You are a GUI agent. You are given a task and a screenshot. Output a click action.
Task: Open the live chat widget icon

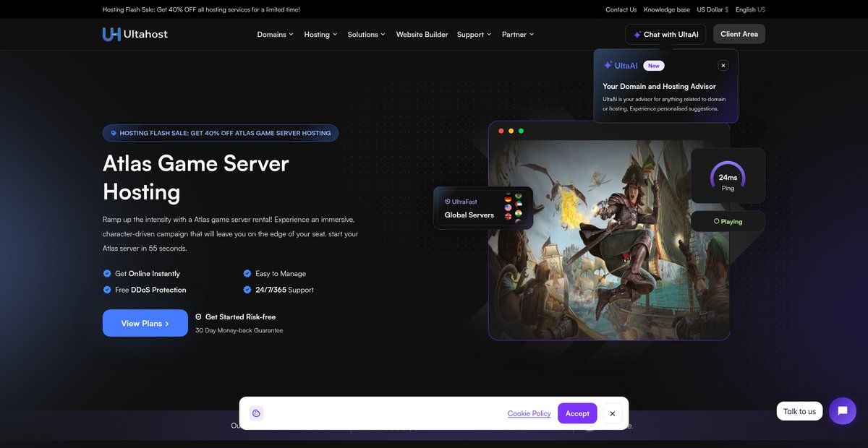tap(843, 411)
